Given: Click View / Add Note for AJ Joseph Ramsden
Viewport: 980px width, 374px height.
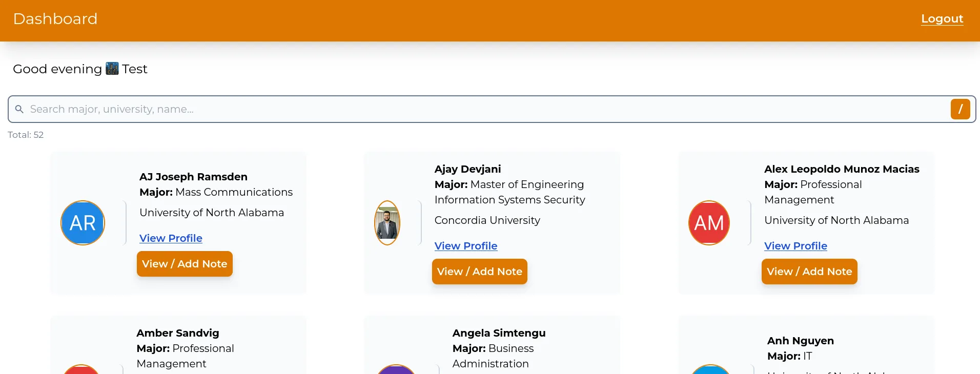Looking at the screenshot, I should 185,264.
